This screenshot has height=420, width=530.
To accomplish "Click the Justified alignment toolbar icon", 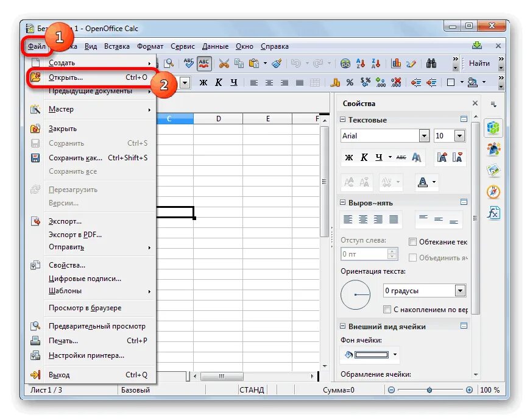I will tap(300, 82).
